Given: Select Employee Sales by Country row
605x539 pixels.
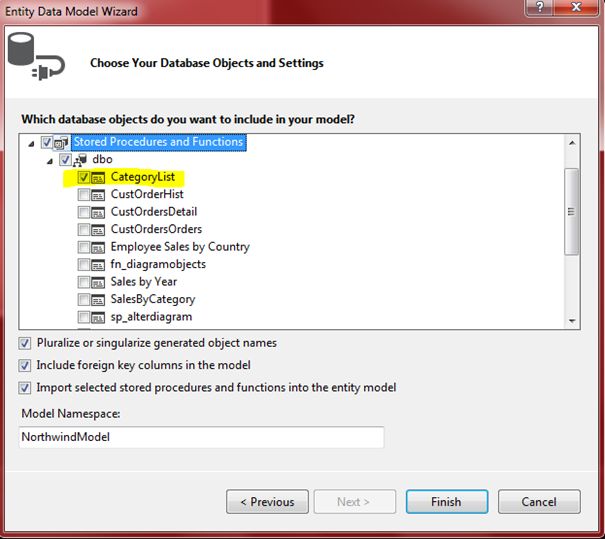Looking at the screenshot, I should coord(180,247).
